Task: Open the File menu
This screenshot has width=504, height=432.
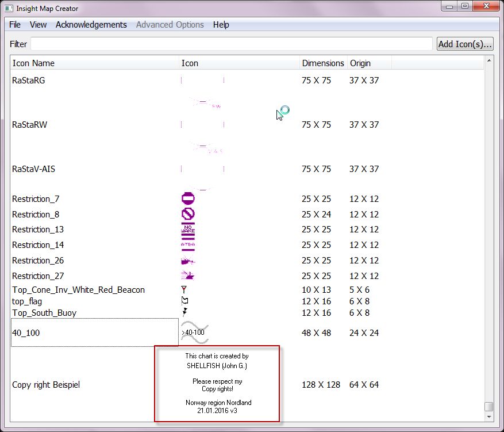Action: point(15,25)
